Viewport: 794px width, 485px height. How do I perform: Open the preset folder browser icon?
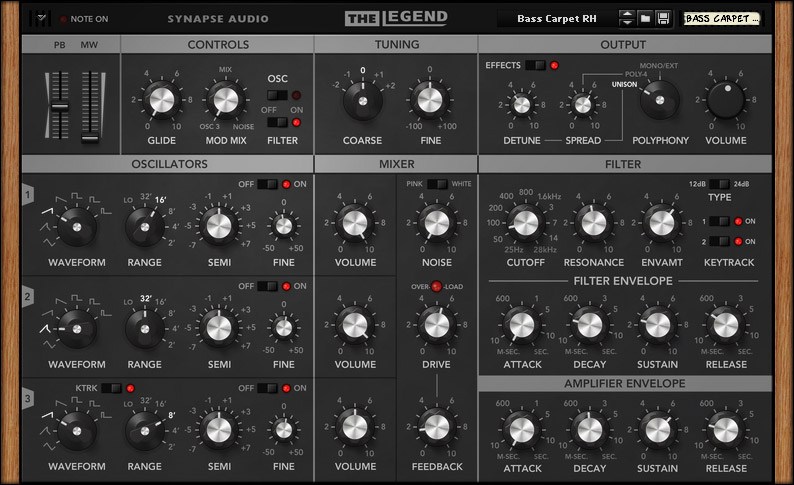click(646, 18)
